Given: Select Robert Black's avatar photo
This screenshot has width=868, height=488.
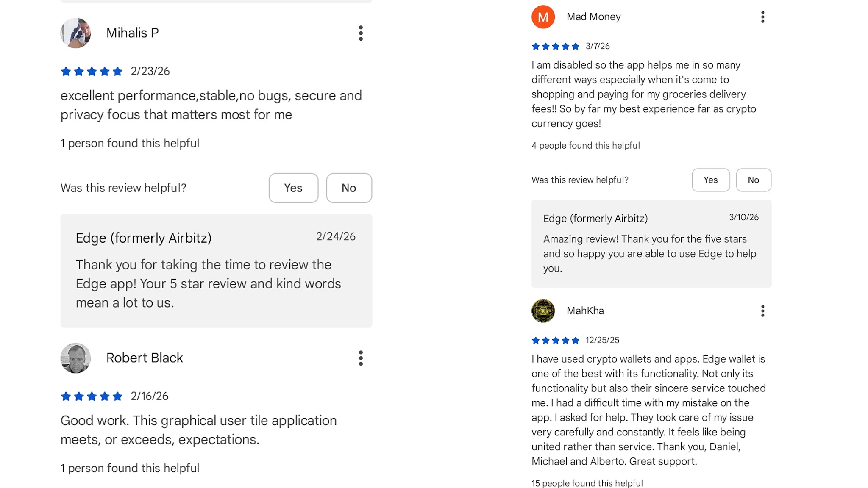Looking at the screenshot, I should (x=76, y=358).
